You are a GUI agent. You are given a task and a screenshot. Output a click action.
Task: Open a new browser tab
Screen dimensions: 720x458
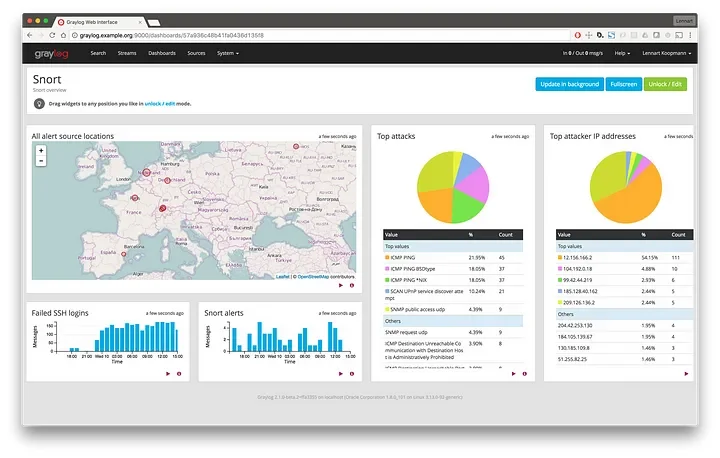click(154, 23)
